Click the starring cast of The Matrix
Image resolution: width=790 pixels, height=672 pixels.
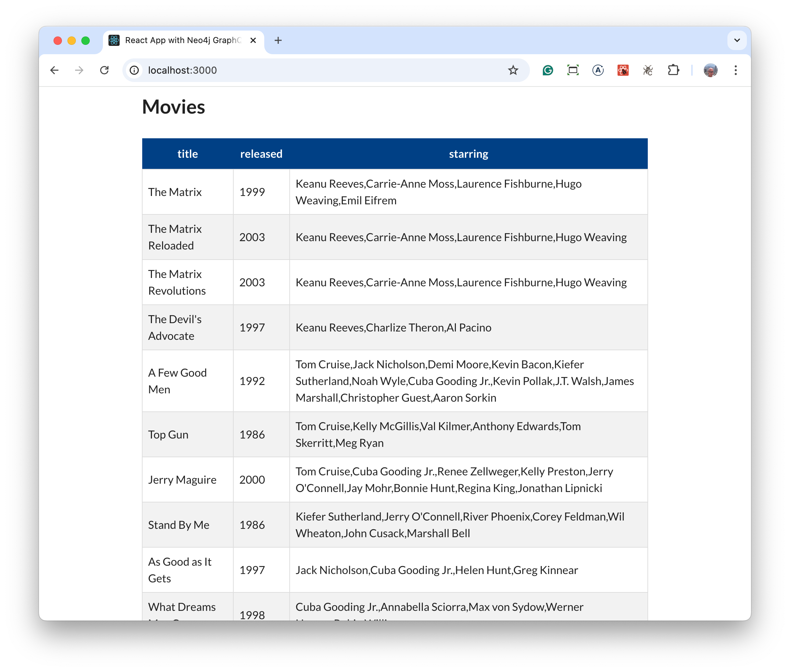[x=468, y=192]
